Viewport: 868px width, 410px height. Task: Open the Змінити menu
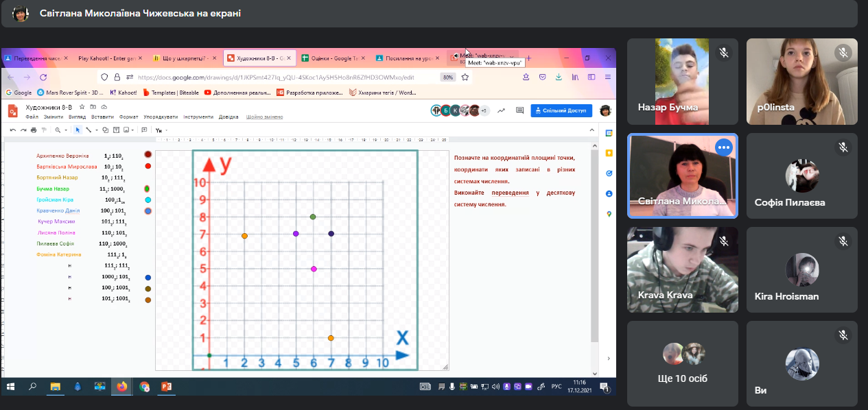point(54,117)
